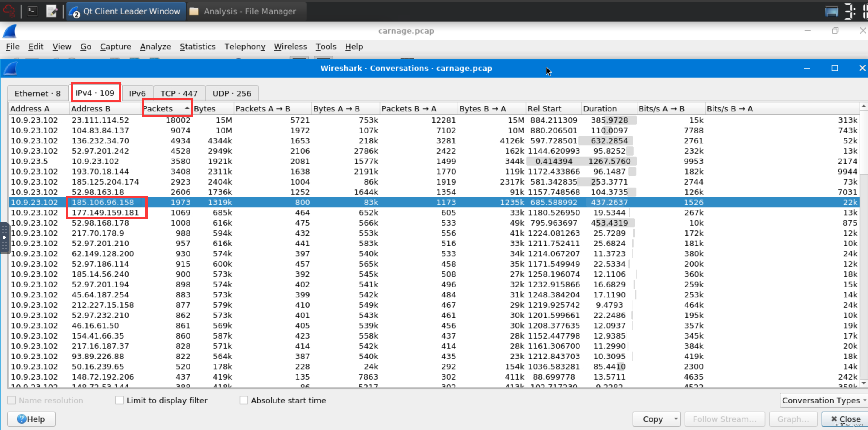Screen dimensions: 868x430
Task: Enable Limit to display filter checkbox
Action: pos(119,400)
